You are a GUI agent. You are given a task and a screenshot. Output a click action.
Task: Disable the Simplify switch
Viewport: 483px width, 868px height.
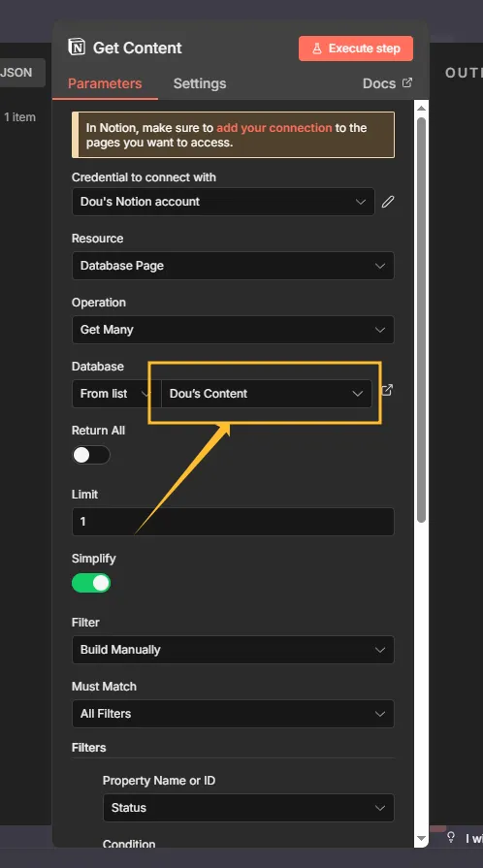(91, 583)
